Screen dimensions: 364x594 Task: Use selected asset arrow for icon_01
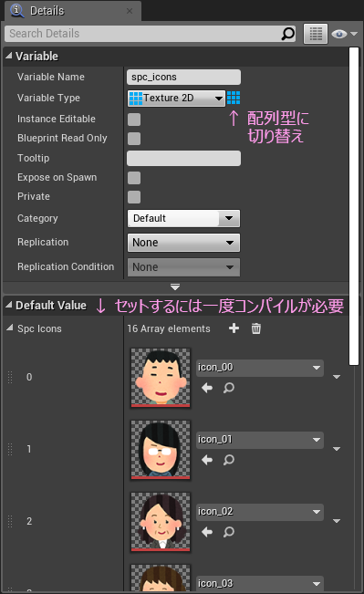207,460
